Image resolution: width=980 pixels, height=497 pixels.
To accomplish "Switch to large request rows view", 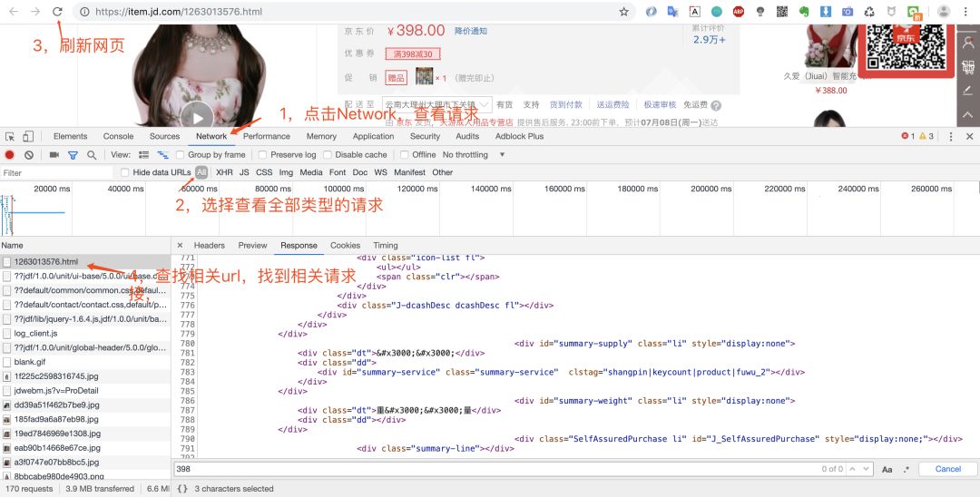I will [x=143, y=155].
